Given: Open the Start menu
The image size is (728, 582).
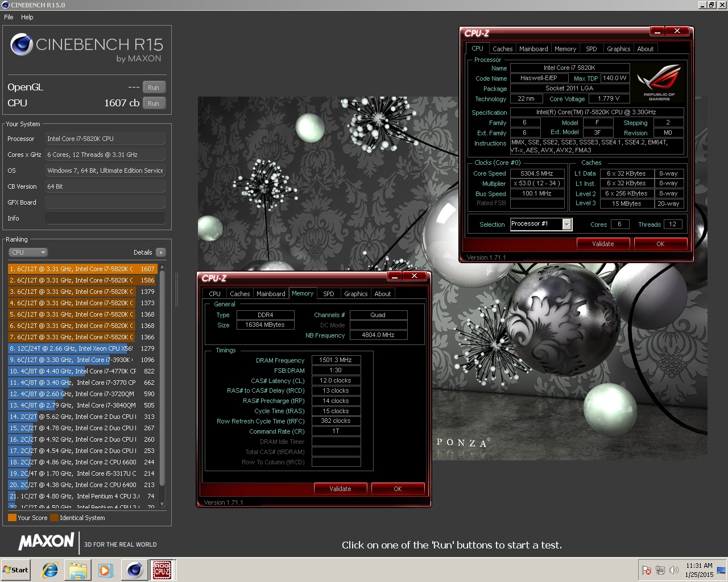Looking at the screenshot, I should (16, 570).
